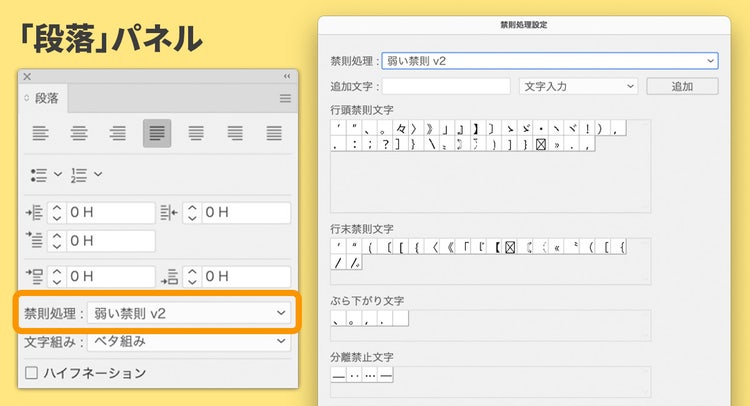750x406 pixels.
Task: Click the right indent icon
Action: [x=169, y=212]
